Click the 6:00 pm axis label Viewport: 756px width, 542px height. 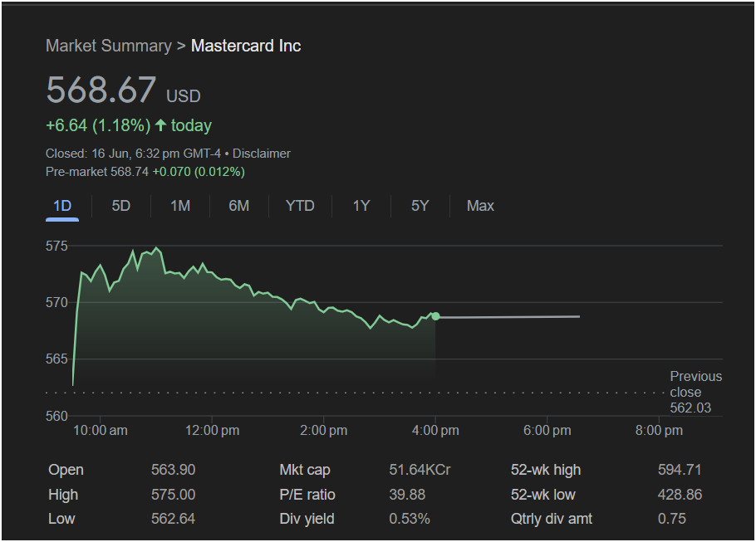(547, 430)
